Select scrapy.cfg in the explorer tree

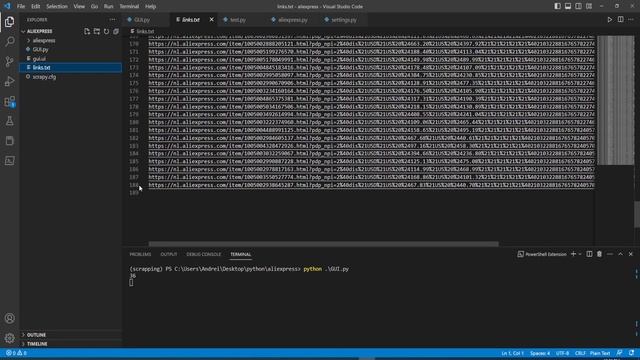click(x=44, y=77)
